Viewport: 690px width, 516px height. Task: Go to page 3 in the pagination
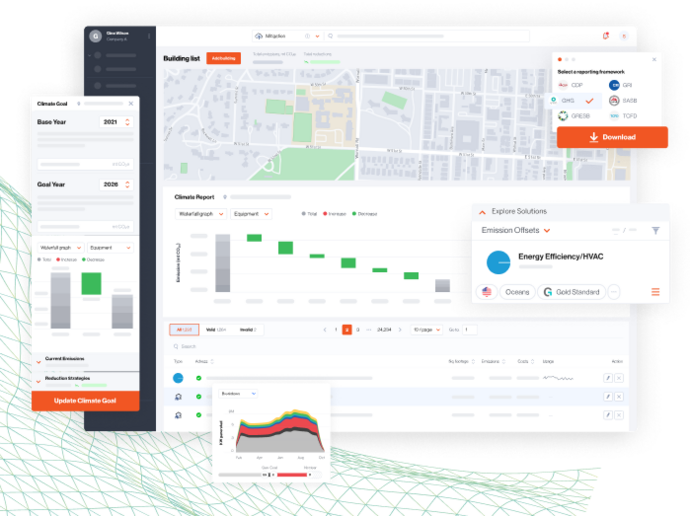point(358,329)
